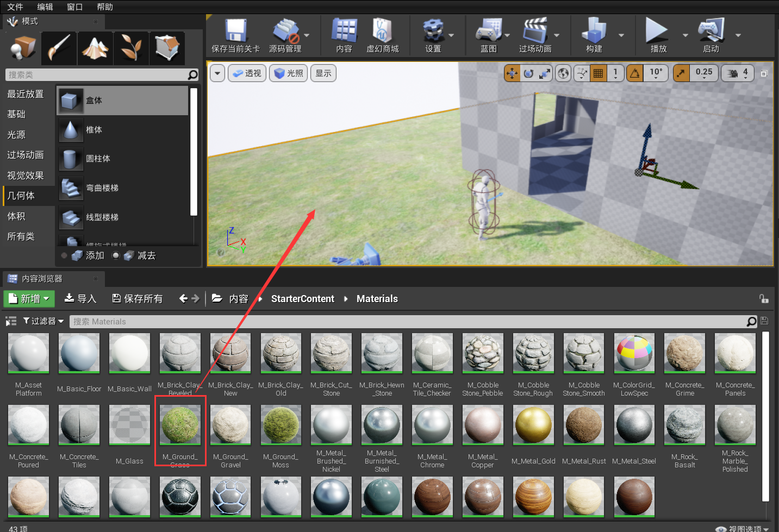This screenshot has height=532, width=779.
Task: Click the Blueprints gamepad toolbar icon
Action: [x=489, y=31]
